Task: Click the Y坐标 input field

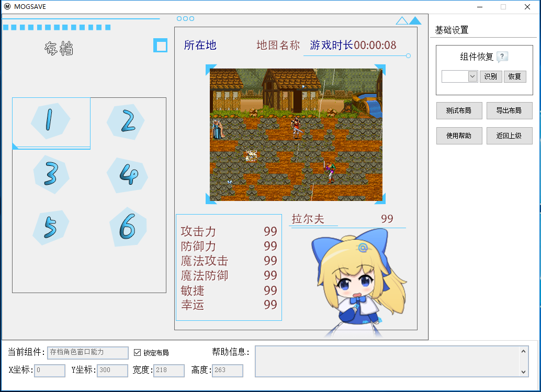Action: tap(112, 371)
